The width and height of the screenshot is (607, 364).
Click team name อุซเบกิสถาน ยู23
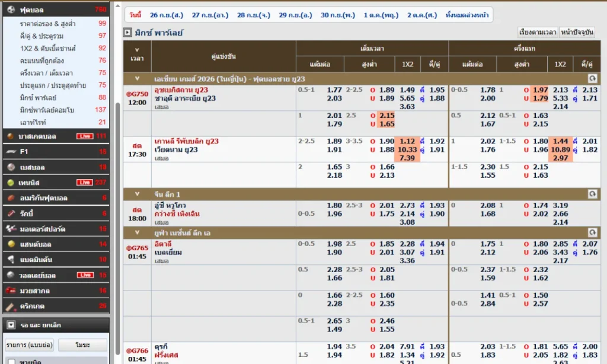click(181, 90)
